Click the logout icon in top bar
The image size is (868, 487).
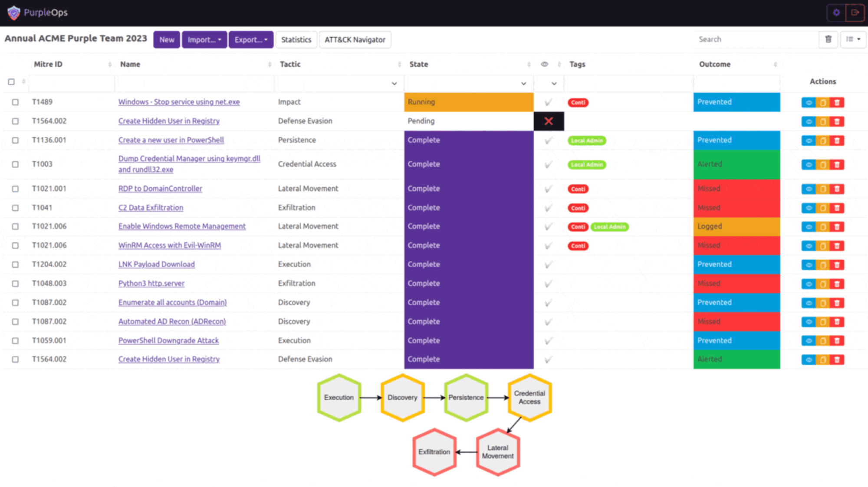point(855,13)
